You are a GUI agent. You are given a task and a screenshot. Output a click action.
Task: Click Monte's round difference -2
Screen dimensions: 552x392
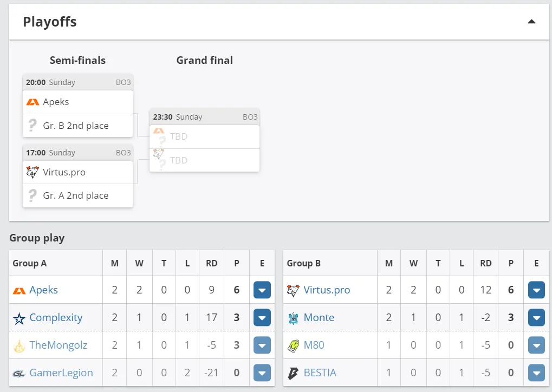[x=486, y=317]
